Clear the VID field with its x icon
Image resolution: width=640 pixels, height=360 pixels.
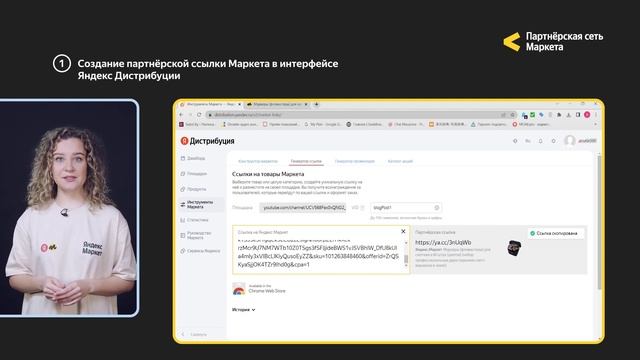click(x=436, y=208)
